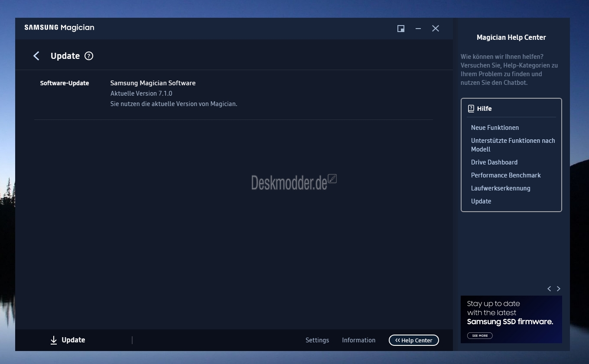Viewport: 589px width, 364px height.
Task: Click the Magician Help Center title
Action: [x=511, y=37]
